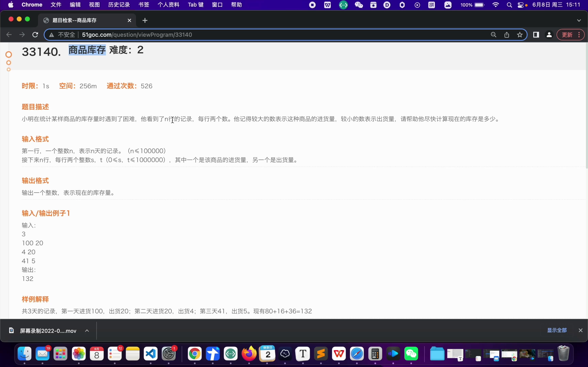588x367 pixels.
Task: Click the page vertical scrollbar
Action: point(586,106)
